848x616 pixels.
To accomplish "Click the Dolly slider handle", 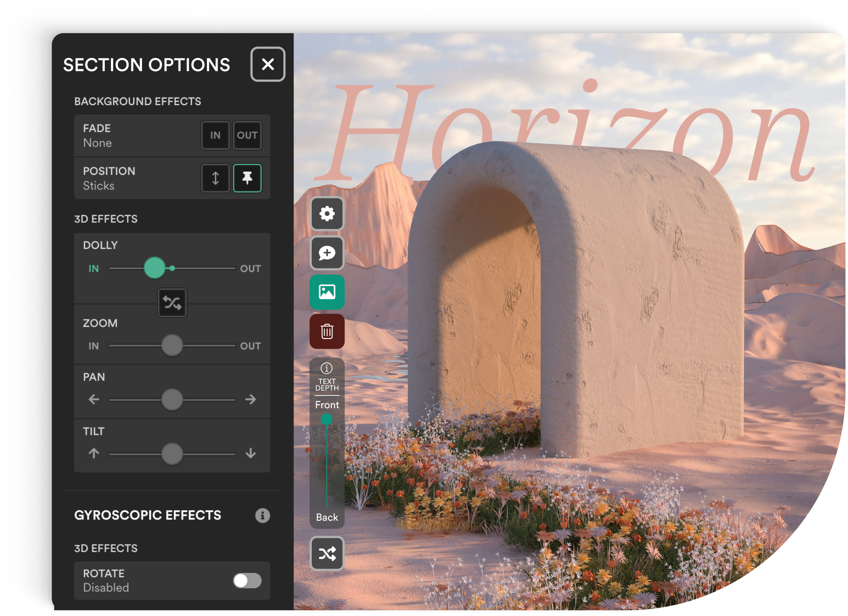I will [x=154, y=268].
